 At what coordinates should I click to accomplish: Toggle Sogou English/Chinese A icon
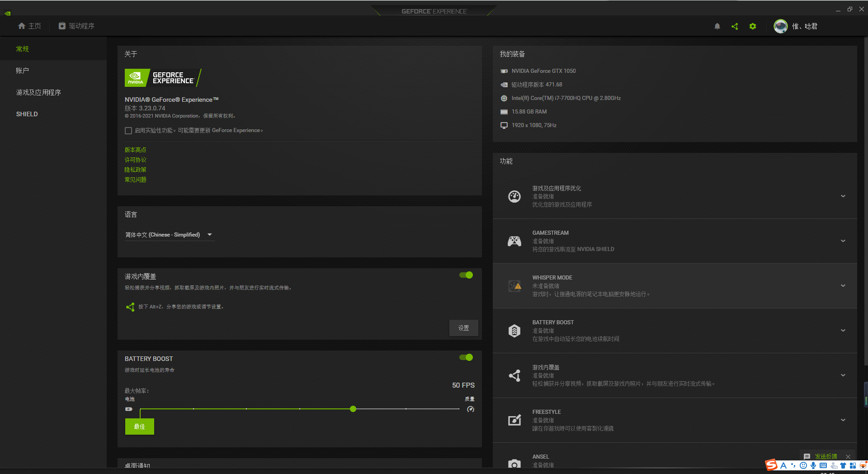pyautogui.click(x=783, y=465)
